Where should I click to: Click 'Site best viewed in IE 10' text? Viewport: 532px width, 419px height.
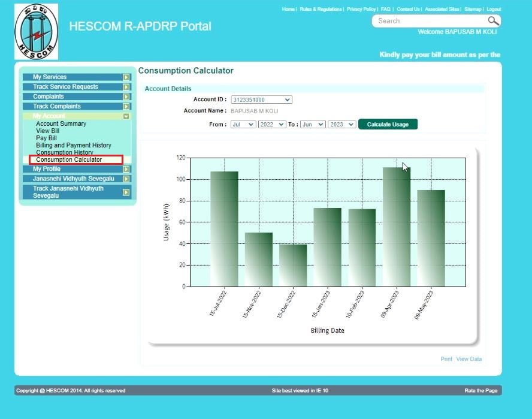tap(300, 390)
